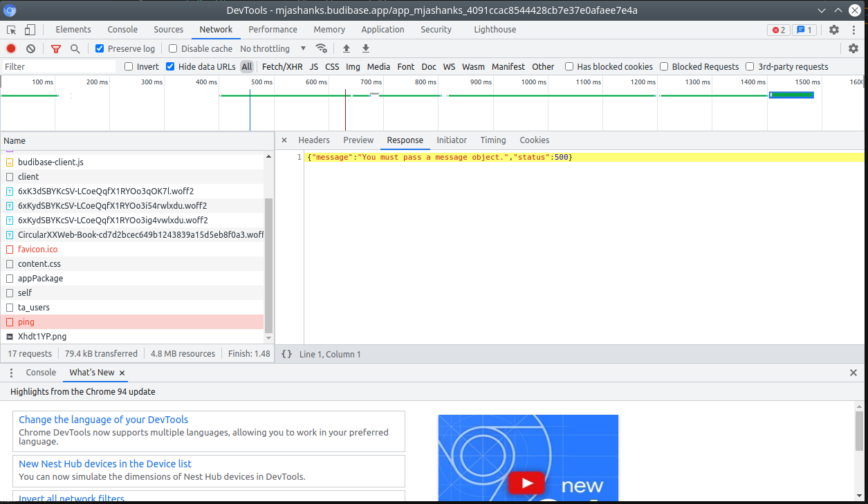This screenshot has width=868, height=504.
Task: Enable the Disable cache checkbox
Action: coord(173,48)
